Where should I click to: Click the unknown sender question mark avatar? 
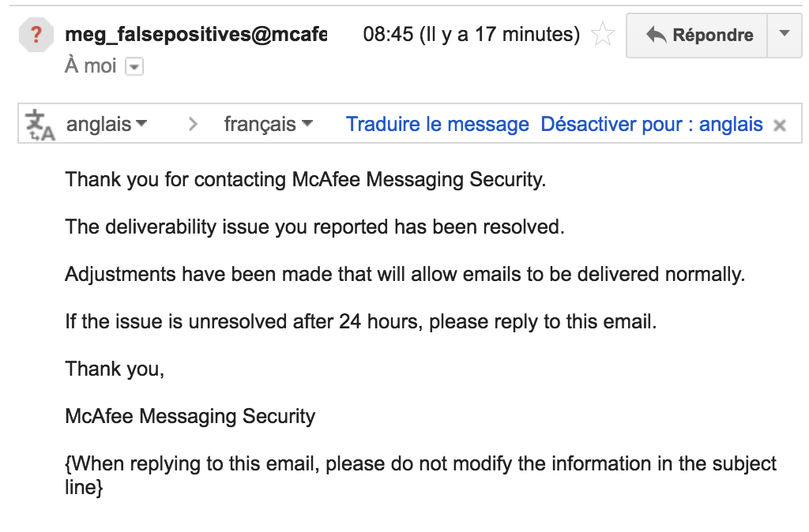coord(36,35)
